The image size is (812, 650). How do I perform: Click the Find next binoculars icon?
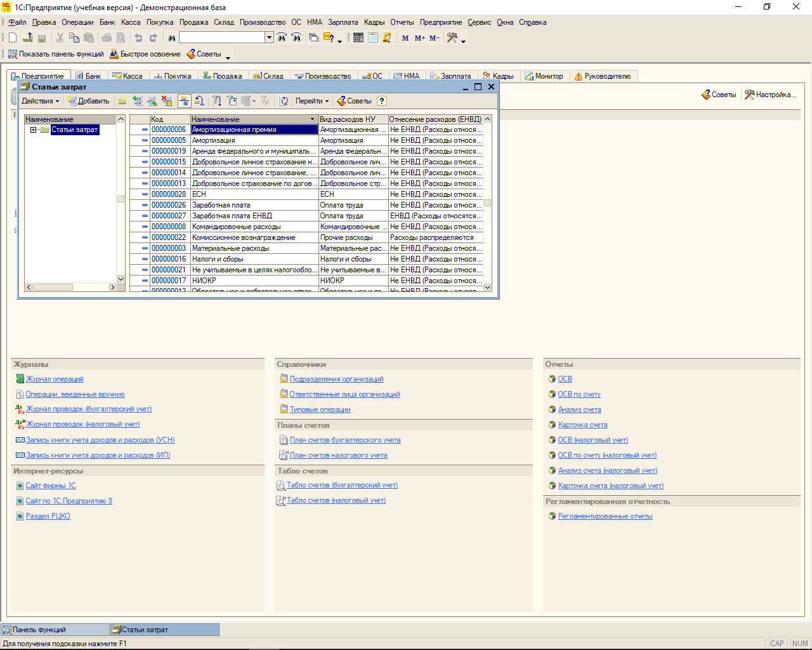pos(282,37)
